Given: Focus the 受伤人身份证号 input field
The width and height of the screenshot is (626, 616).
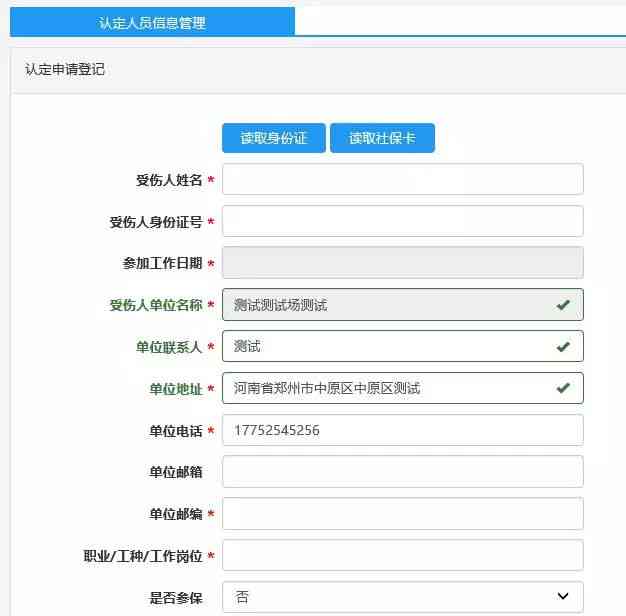Looking at the screenshot, I should 402,221.
